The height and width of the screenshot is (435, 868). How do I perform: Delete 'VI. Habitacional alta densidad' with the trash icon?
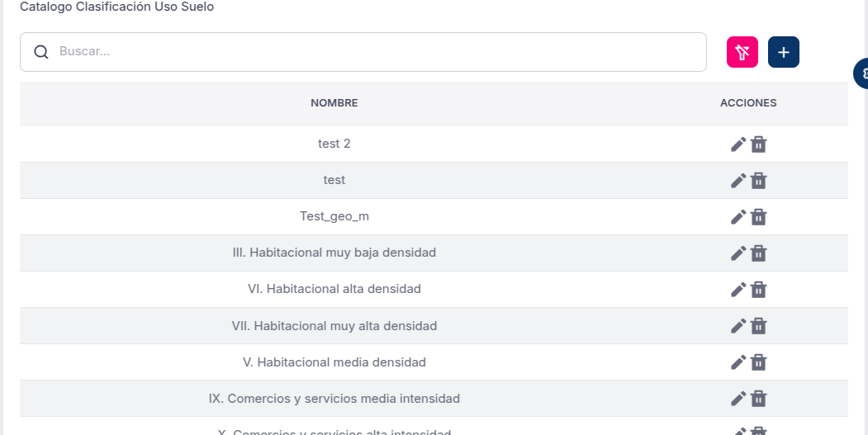[758, 290]
